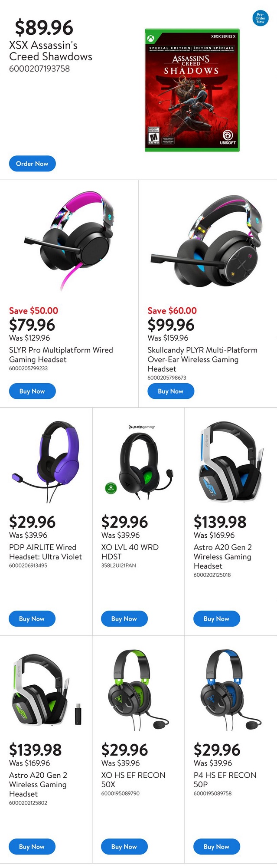Click the Order Now button

click(x=32, y=164)
